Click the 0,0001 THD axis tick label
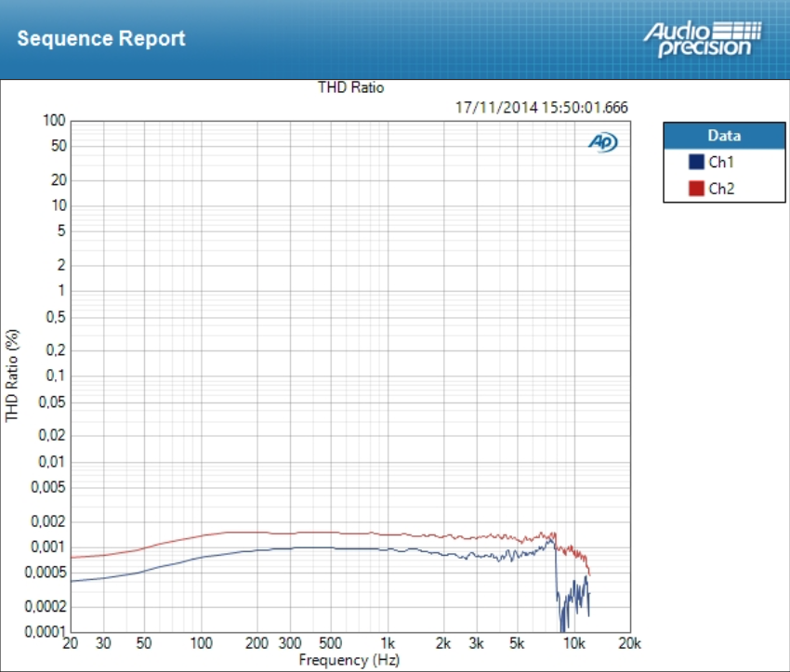This screenshot has width=790, height=672. 46,631
